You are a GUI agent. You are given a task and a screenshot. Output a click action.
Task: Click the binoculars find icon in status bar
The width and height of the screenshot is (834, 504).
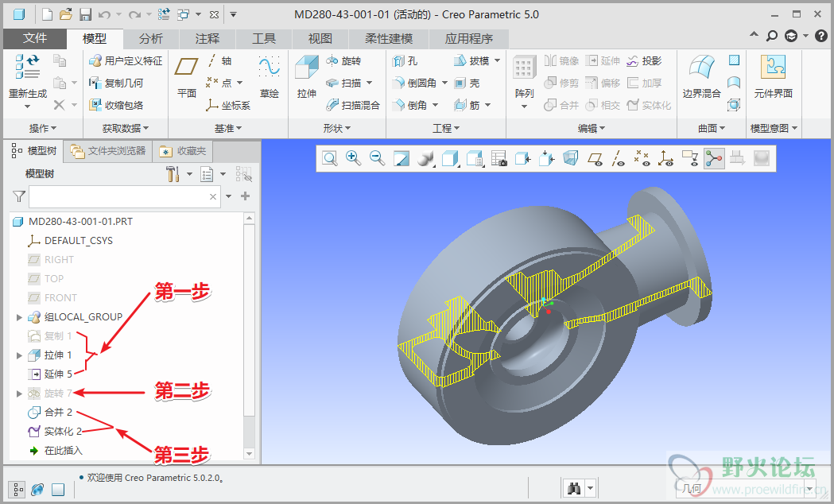[x=574, y=488]
